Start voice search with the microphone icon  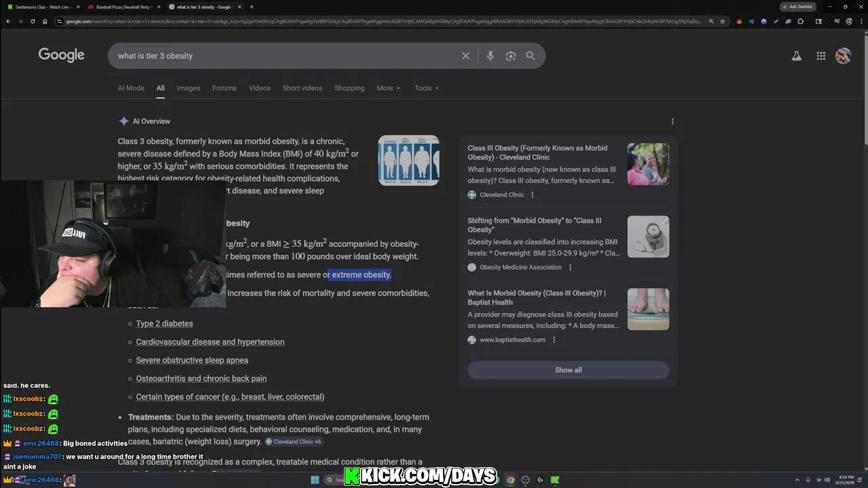coord(490,56)
